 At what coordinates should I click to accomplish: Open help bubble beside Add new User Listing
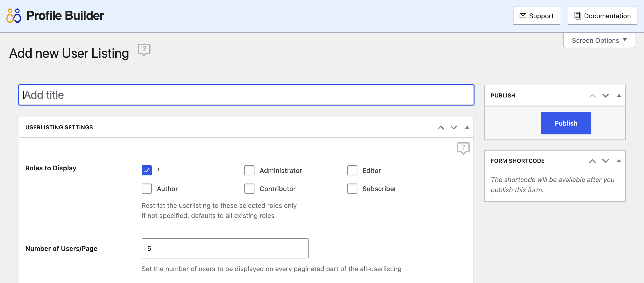[x=144, y=50]
